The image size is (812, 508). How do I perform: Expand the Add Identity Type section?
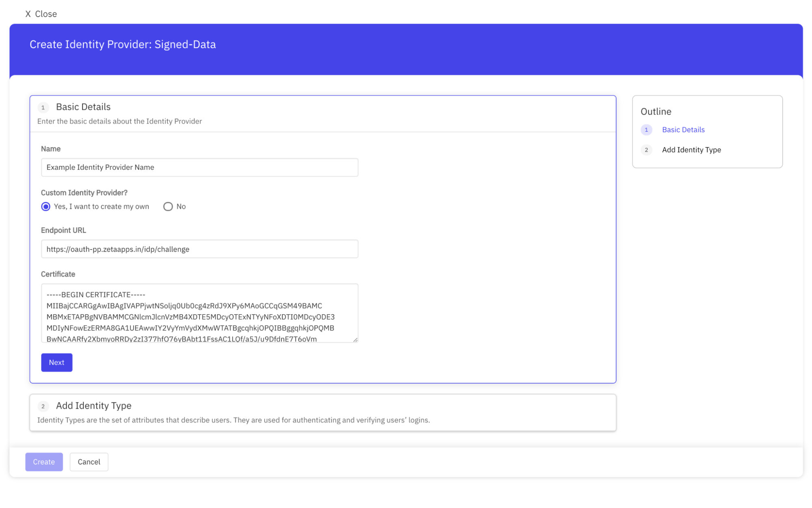tap(93, 406)
